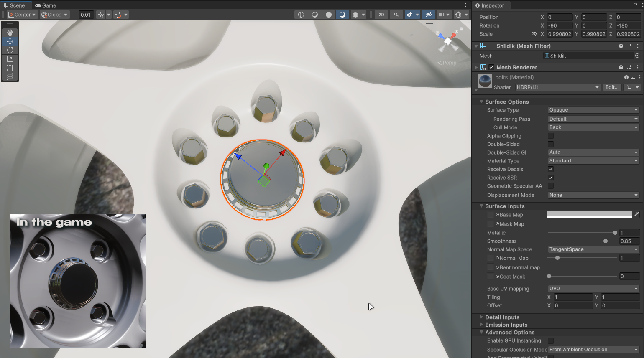Image resolution: width=644 pixels, height=358 pixels.
Task: Select the Rotate tool
Action: tap(10, 50)
